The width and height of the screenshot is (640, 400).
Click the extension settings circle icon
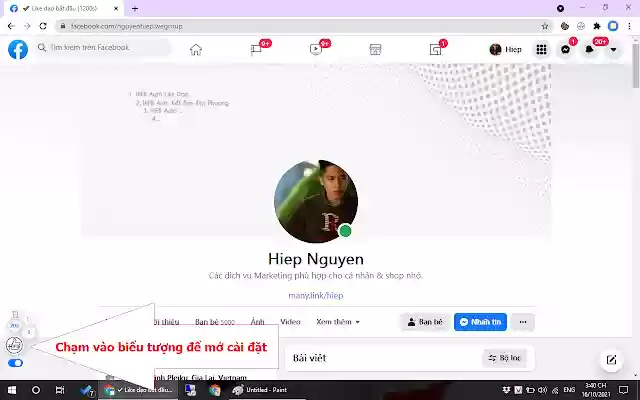(14, 345)
